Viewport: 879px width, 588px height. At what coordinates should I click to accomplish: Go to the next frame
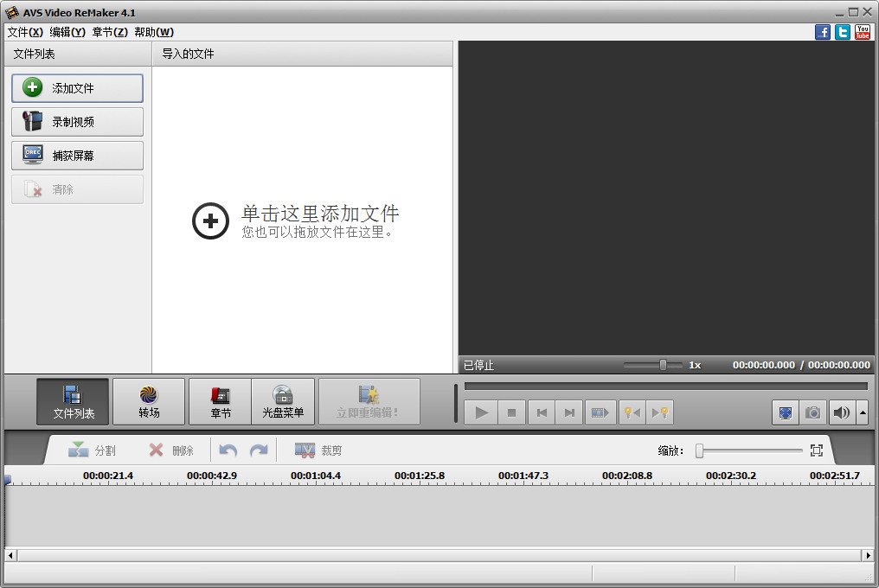pos(569,413)
